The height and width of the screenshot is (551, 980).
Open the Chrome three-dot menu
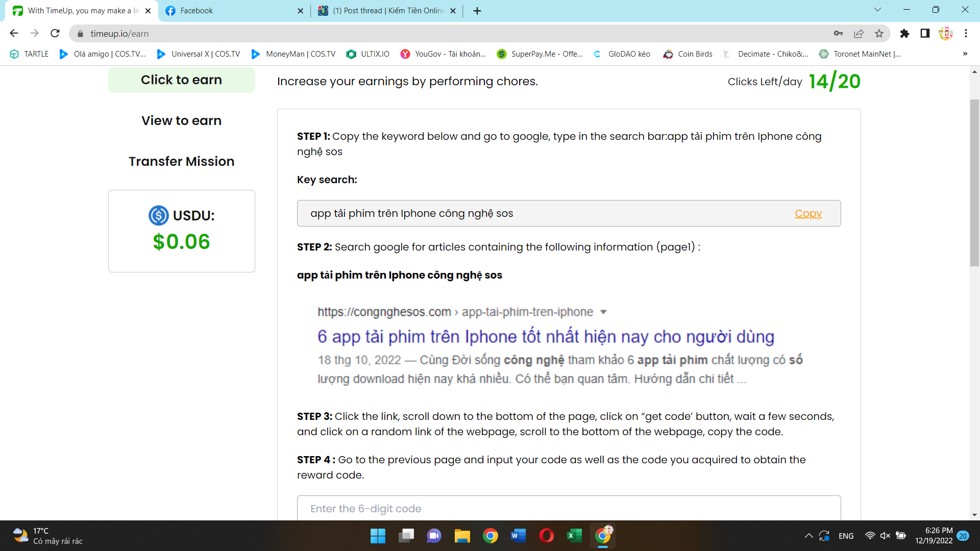point(966,34)
